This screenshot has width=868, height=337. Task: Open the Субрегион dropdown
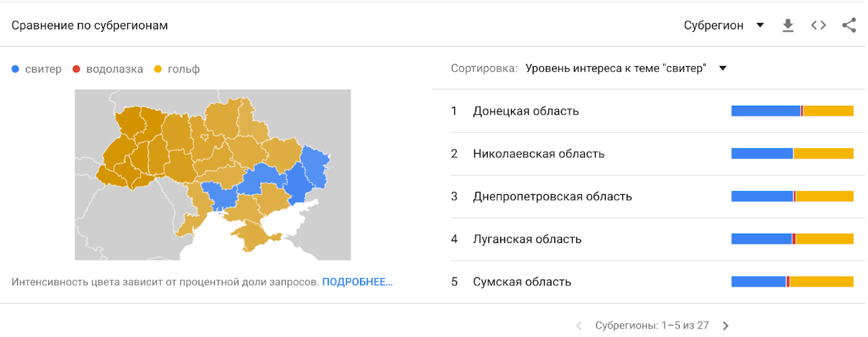(x=724, y=26)
